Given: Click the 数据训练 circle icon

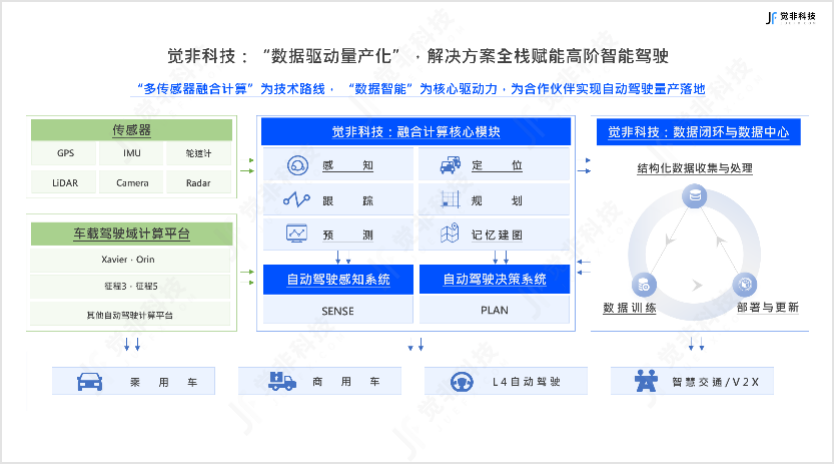Looking at the screenshot, I should [x=644, y=285].
